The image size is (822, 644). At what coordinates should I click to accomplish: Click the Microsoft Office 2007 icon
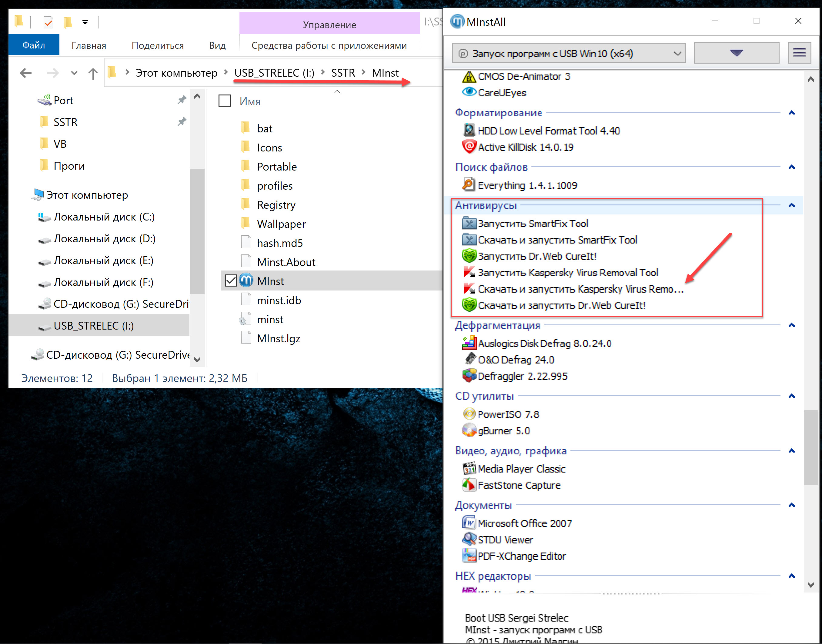[x=469, y=523]
